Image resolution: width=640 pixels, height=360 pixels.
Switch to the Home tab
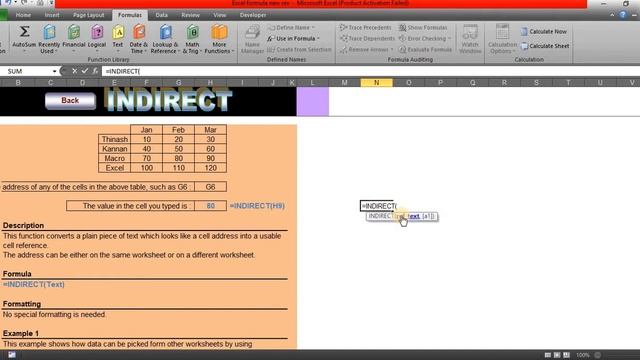click(23, 15)
